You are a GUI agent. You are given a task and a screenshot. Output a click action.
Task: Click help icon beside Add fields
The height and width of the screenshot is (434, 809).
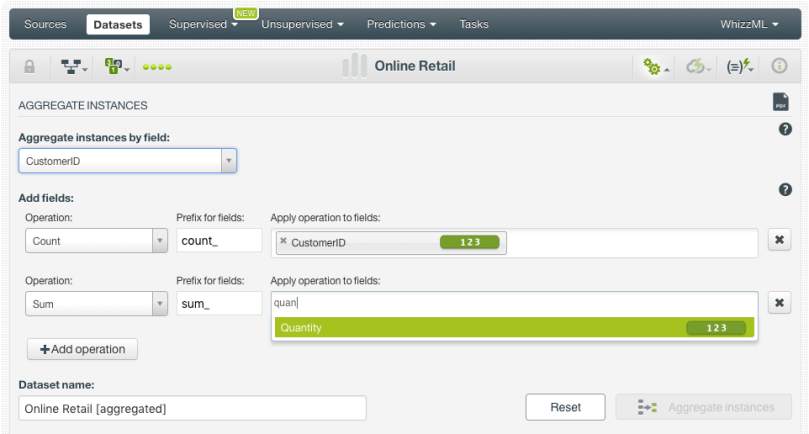785,189
